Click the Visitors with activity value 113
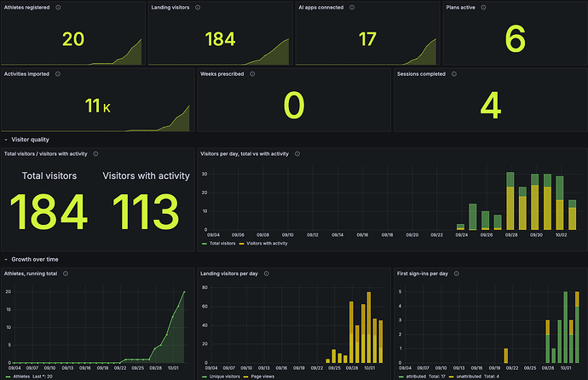The image size is (588, 380). [x=146, y=211]
